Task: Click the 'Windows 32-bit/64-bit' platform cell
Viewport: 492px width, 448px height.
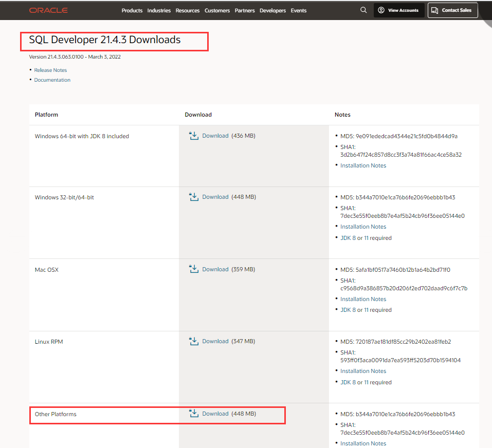Action: (x=64, y=197)
